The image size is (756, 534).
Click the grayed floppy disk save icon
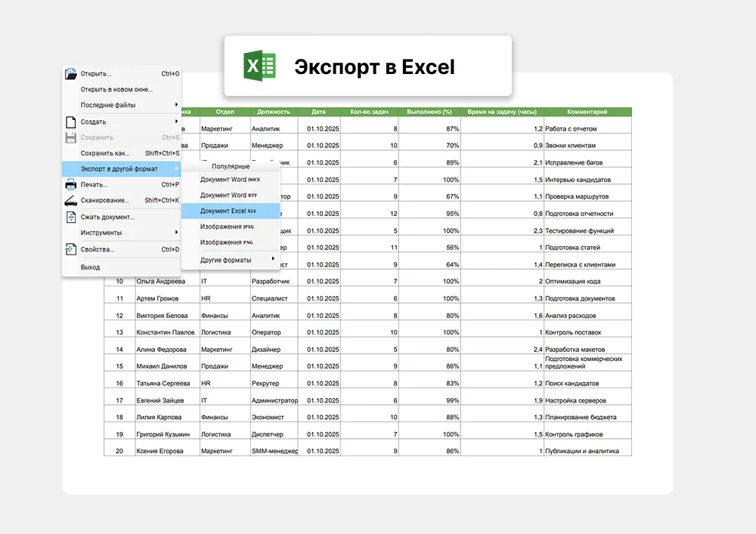point(71,137)
